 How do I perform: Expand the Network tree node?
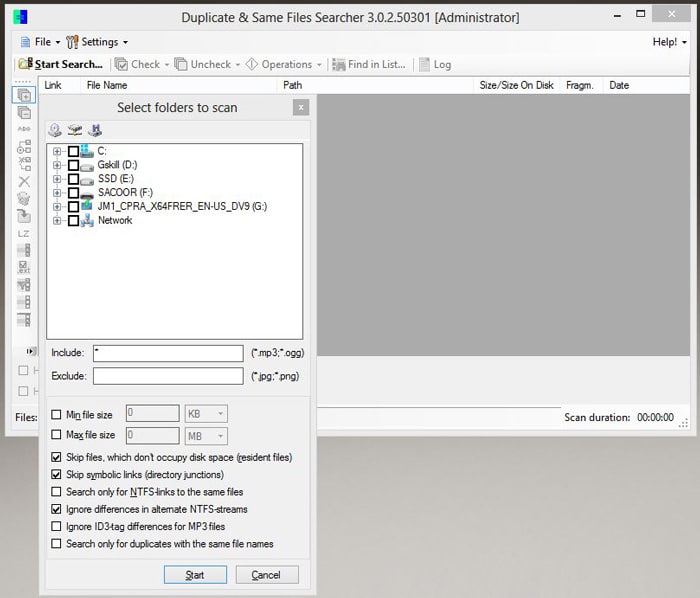(57, 220)
